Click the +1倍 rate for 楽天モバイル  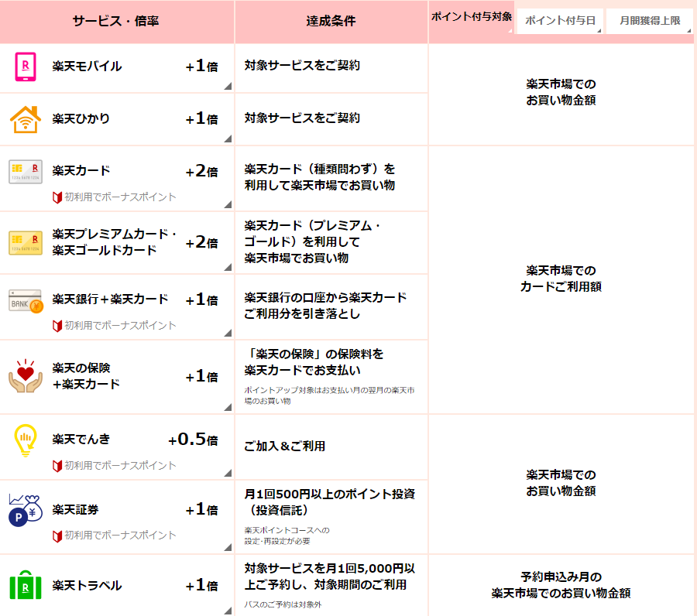click(201, 67)
